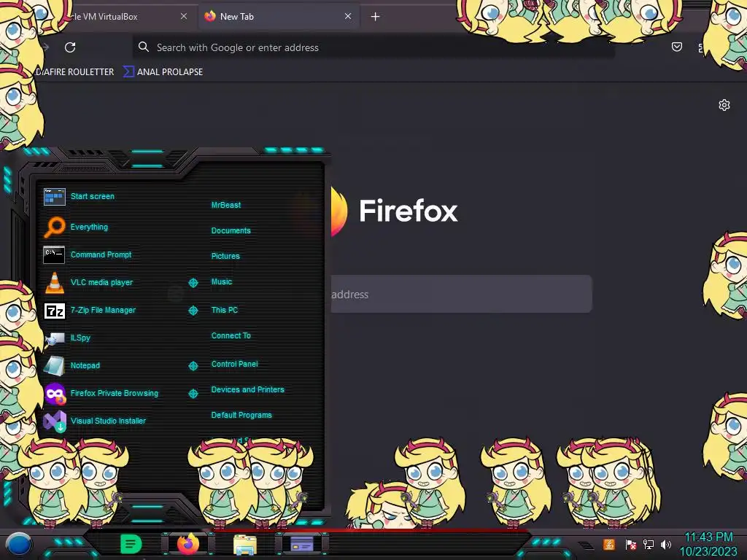Click the new tab page search box
Viewport: 747px width, 560px height.
tap(461, 294)
